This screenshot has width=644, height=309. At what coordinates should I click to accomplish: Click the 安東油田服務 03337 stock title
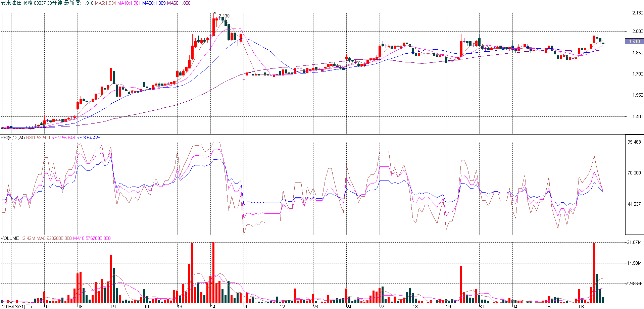click(22, 3)
